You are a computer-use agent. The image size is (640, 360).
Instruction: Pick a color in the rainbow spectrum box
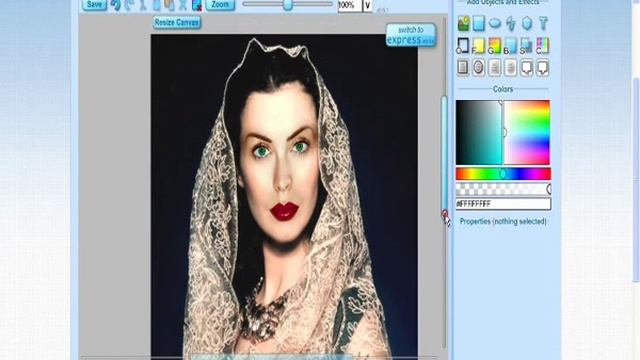point(527,133)
